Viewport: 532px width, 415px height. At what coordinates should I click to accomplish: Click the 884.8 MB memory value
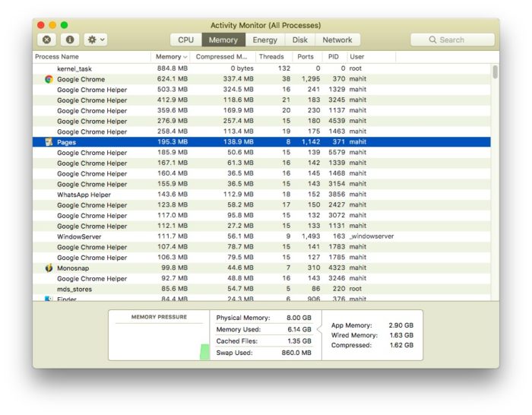173,68
